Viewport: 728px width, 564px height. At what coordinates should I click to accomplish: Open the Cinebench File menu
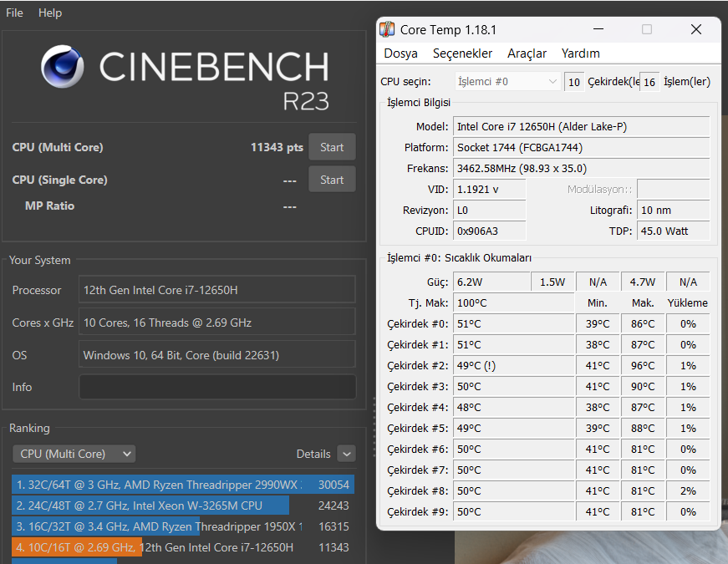coord(14,13)
